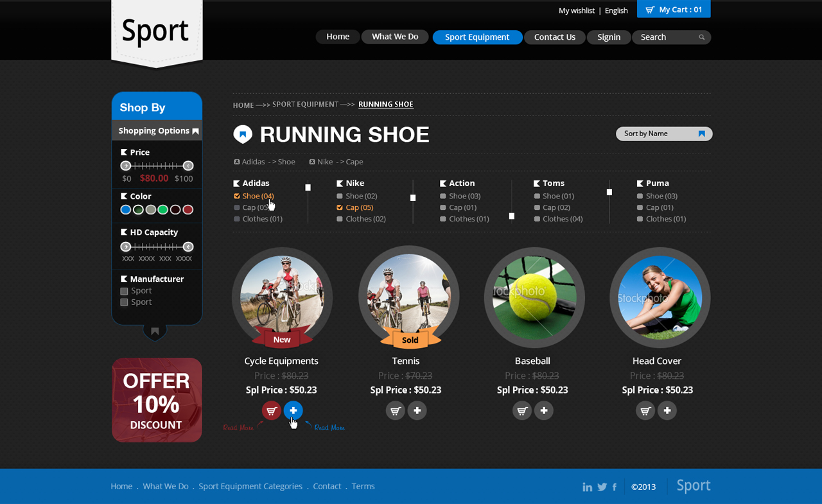The width and height of the screenshot is (822, 504).
Task: Open the My Cart panel
Action: coord(673,9)
